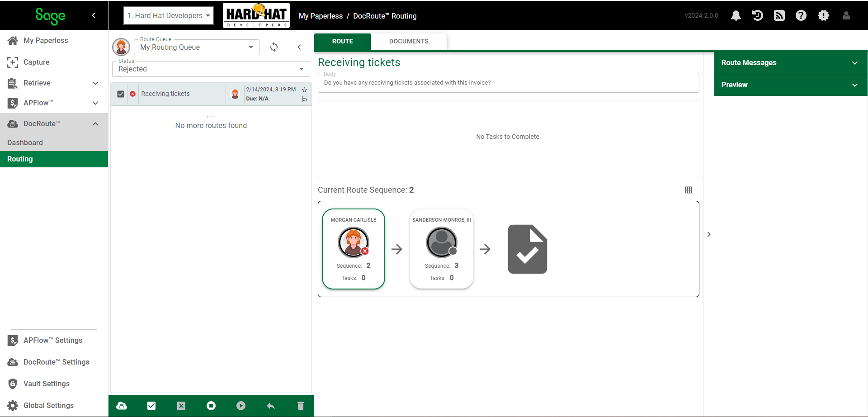Click the 'Due: N/A' label on the route row

(257, 99)
